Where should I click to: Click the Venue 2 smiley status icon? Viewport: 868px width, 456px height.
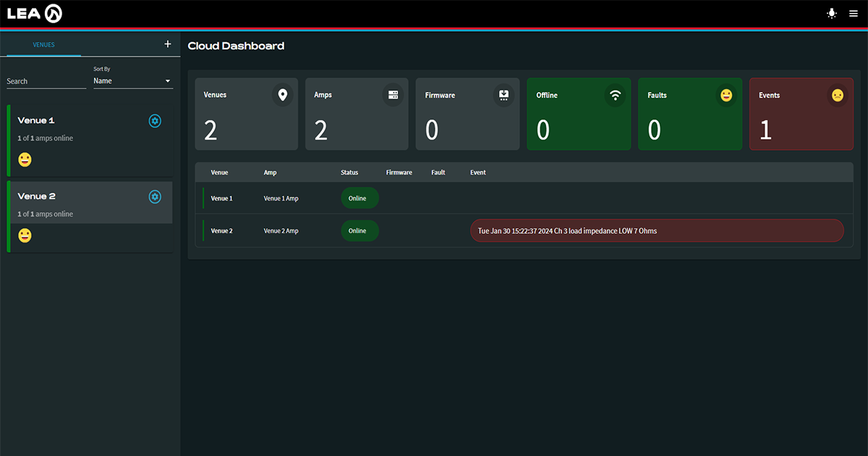tap(25, 235)
